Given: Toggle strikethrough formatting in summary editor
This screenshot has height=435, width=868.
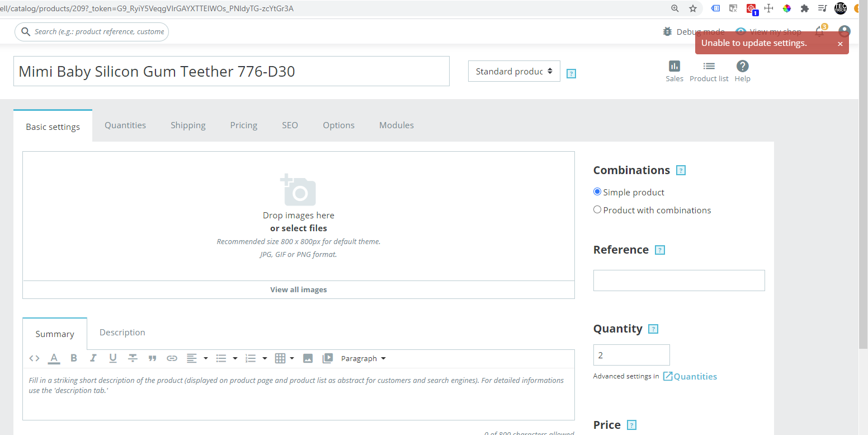Looking at the screenshot, I should (x=133, y=358).
